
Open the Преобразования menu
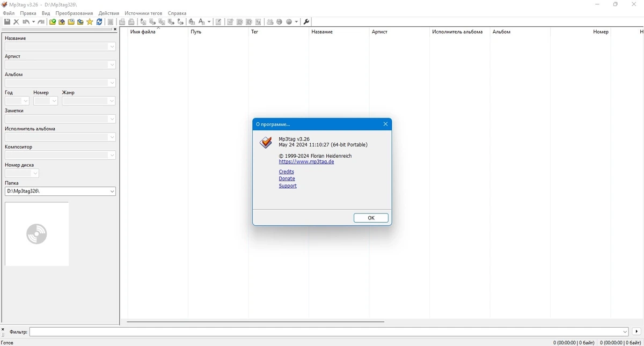[74, 13]
